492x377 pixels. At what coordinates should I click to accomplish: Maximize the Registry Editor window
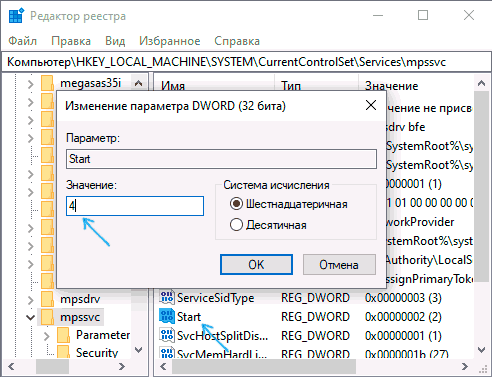[x=423, y=15]
